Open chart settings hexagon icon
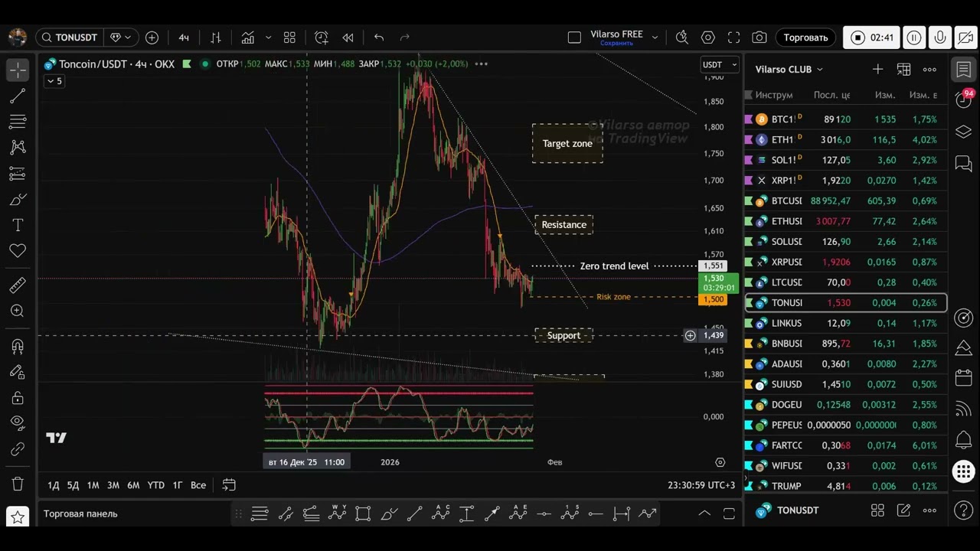This screenshot has width=980, height=551. pos(708,37)
